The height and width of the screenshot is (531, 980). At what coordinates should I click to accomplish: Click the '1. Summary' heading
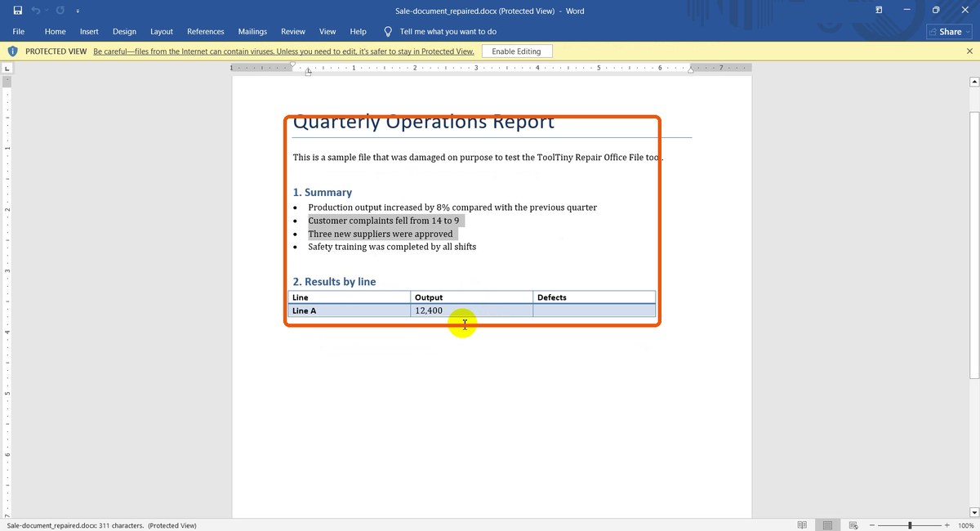click(x=323, y=193)
